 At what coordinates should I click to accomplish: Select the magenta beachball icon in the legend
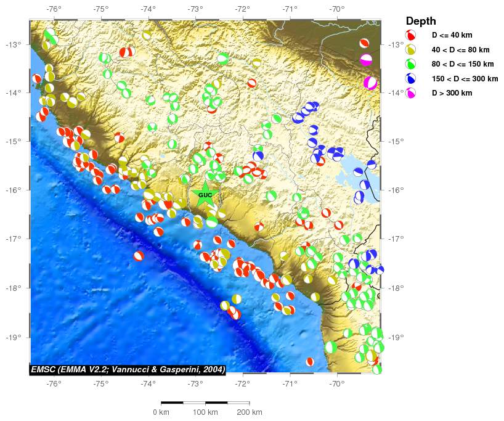coord(410,92)
